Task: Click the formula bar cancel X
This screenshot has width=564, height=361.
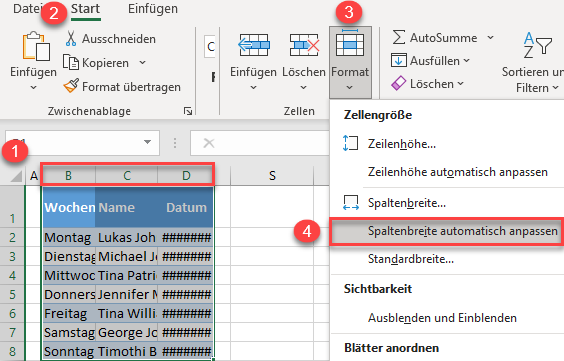Action: (x=209, y=143)
